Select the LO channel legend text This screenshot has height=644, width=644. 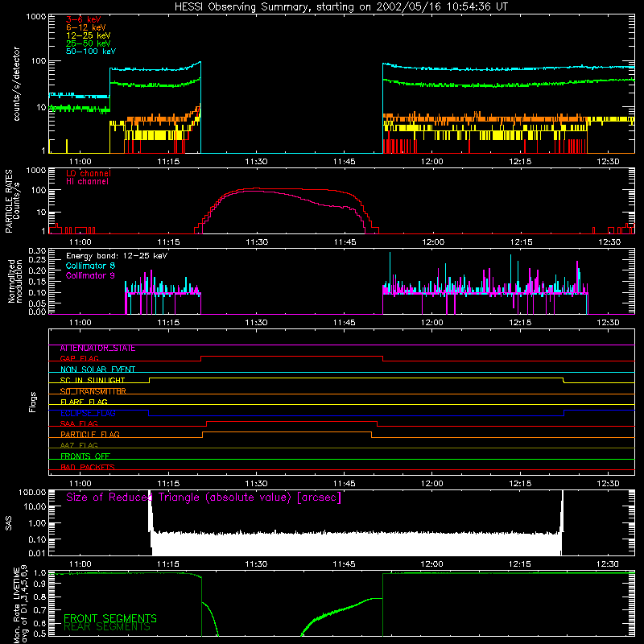(89, 173)
